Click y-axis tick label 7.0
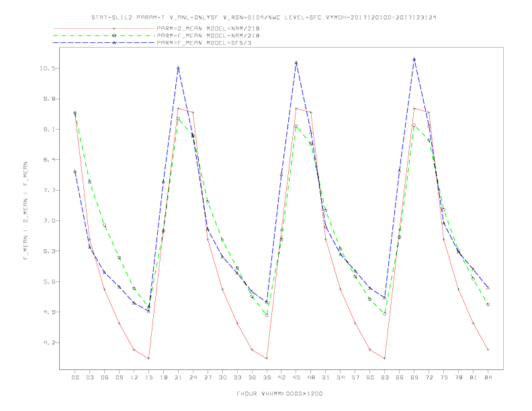532x411 pixels. click(49, 221)
